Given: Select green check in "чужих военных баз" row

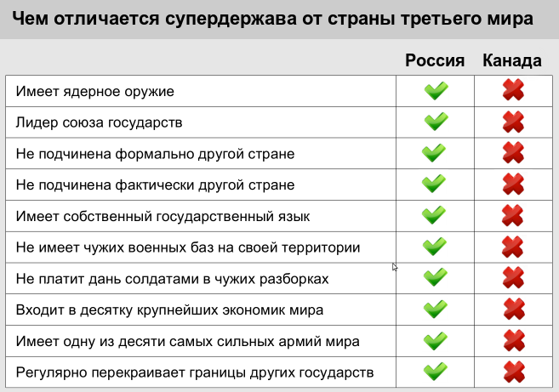Looking at the screenshot, I should (434, 247).
